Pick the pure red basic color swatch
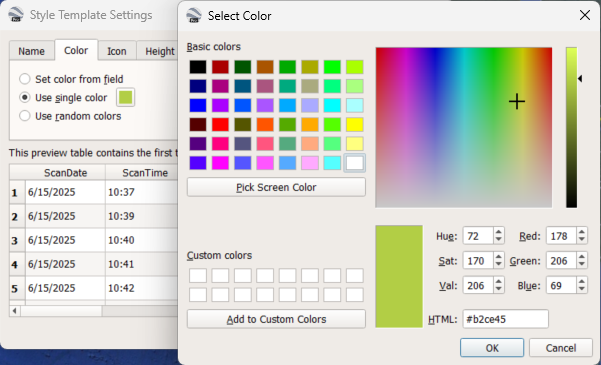 [220, 124]
